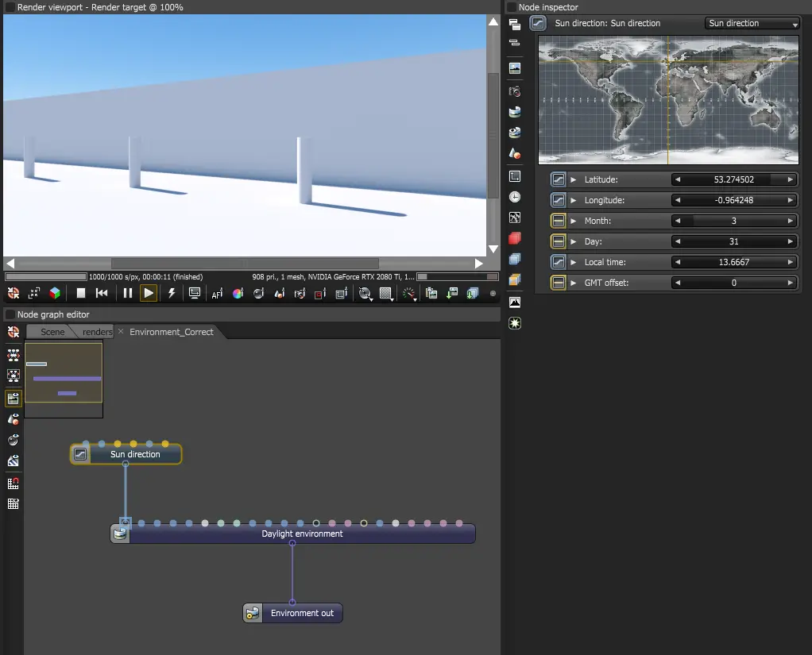Open imager settings histogram icon
This screenshot has height=655, width=812.
pos(515,302)
